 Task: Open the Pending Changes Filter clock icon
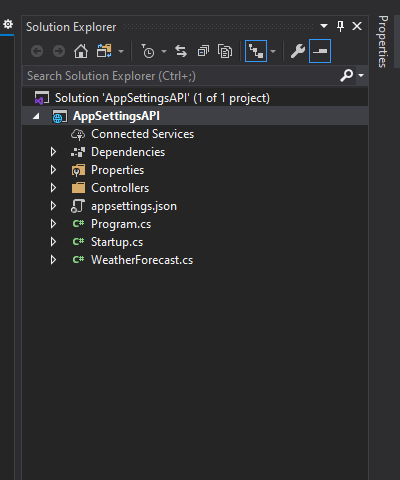[148, 51]
